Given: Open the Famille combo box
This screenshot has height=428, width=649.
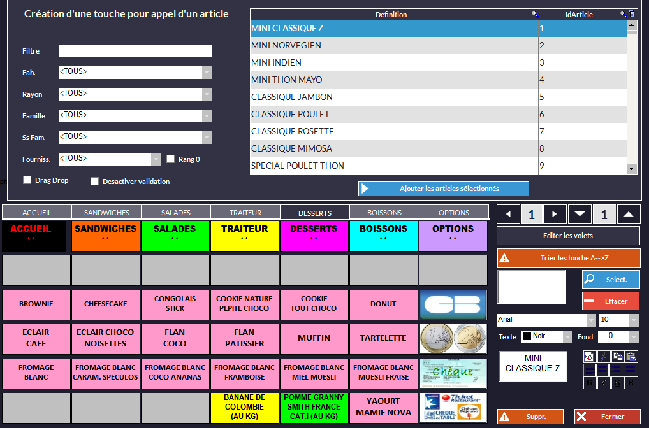Looking at the screenshot, I should [x=206, y=115].
